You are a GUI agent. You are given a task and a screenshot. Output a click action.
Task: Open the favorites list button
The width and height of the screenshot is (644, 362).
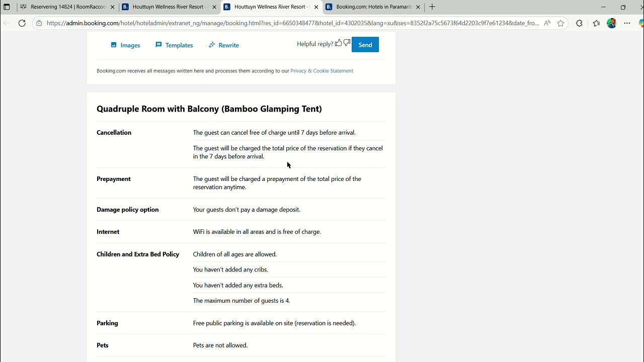[596, 23]
